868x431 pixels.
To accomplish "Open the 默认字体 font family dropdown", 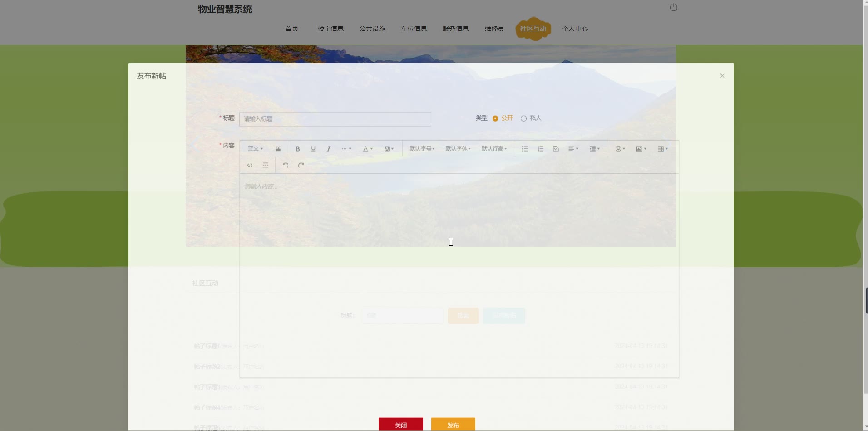I will pyautogui.click(x=458, y=149).
